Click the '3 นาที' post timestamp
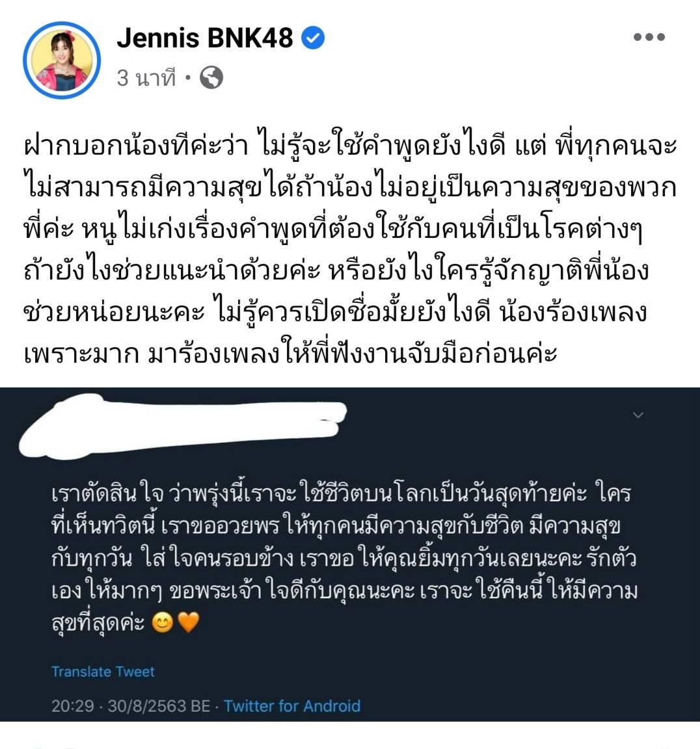Image resolution: width=700 pixels, height=749 pixels. click(x=146, y=77)
